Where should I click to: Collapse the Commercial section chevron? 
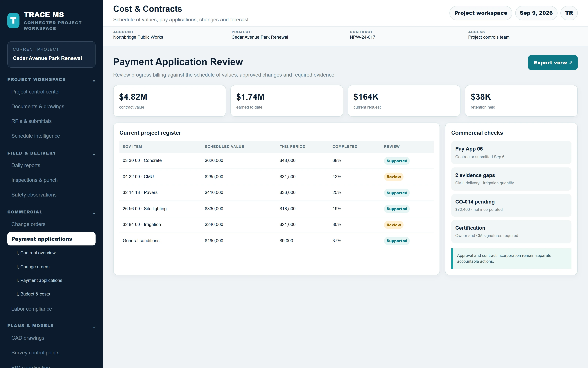pos(94,213)
